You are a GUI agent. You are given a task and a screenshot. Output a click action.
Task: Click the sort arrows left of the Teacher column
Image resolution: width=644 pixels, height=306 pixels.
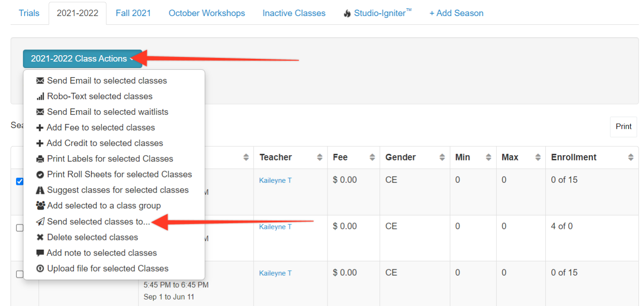click(246, 158)
